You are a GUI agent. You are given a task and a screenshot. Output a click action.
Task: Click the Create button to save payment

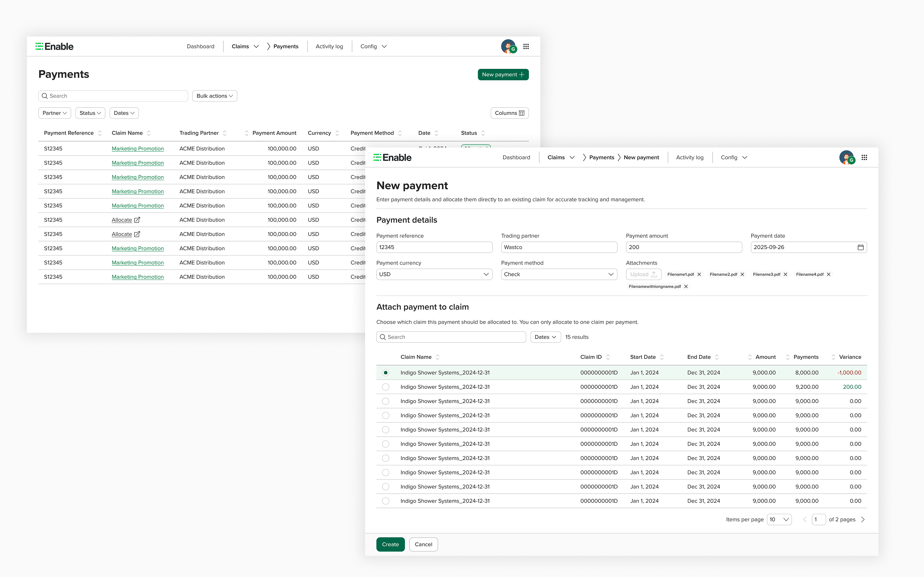[x=390, y=544]
